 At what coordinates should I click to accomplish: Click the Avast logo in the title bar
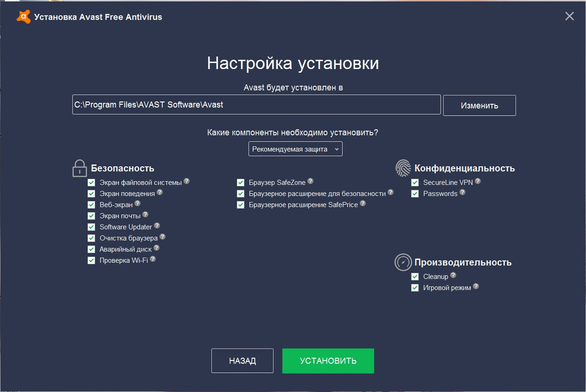[23, 16]
